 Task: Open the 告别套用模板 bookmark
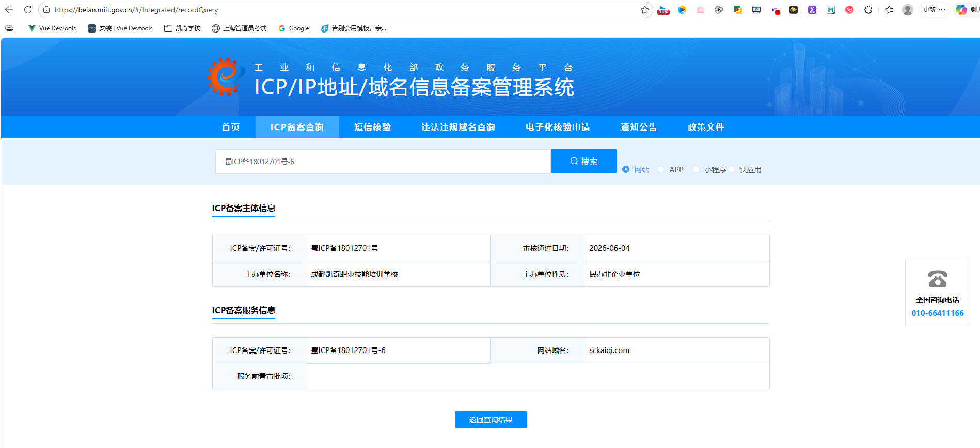tap(354, 28)
